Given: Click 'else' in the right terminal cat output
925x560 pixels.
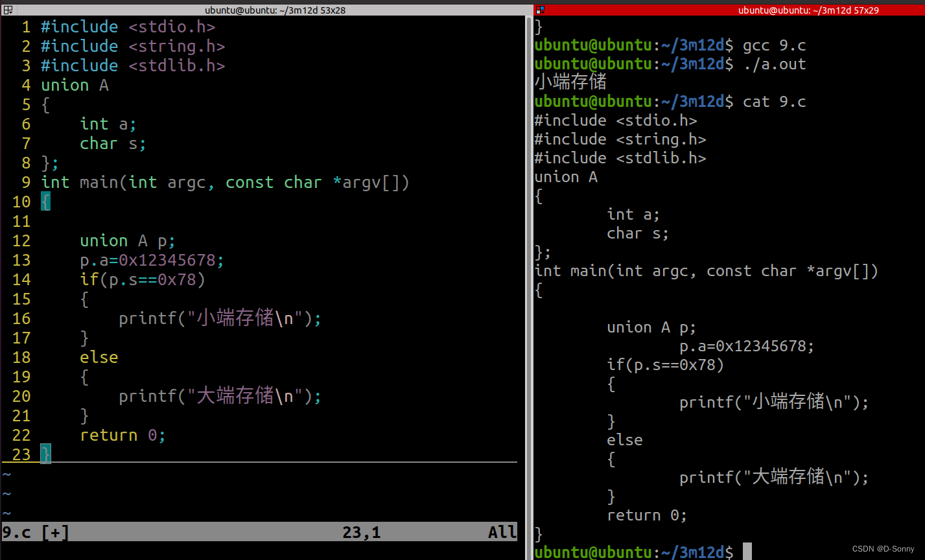Looking at the screenshot, I should (625, 440).
